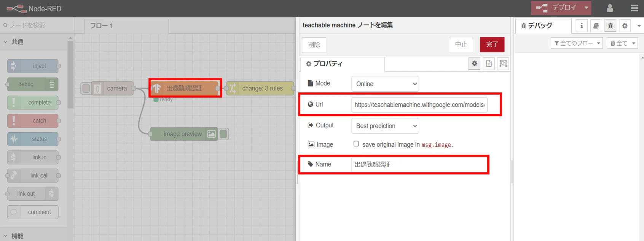Open the help book sidebar icon
Image resolution: width=644 pixels, height=241 pixels.
(x=596, y=25)
